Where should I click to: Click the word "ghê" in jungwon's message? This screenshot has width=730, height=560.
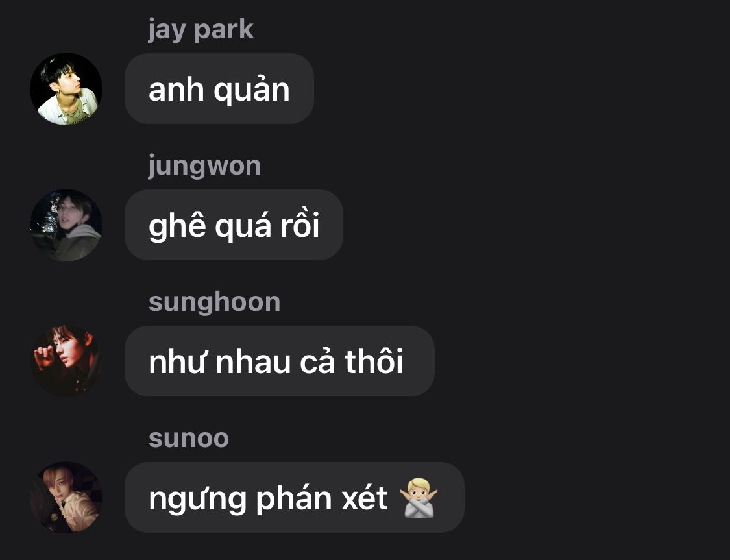(x=177, y=226)
